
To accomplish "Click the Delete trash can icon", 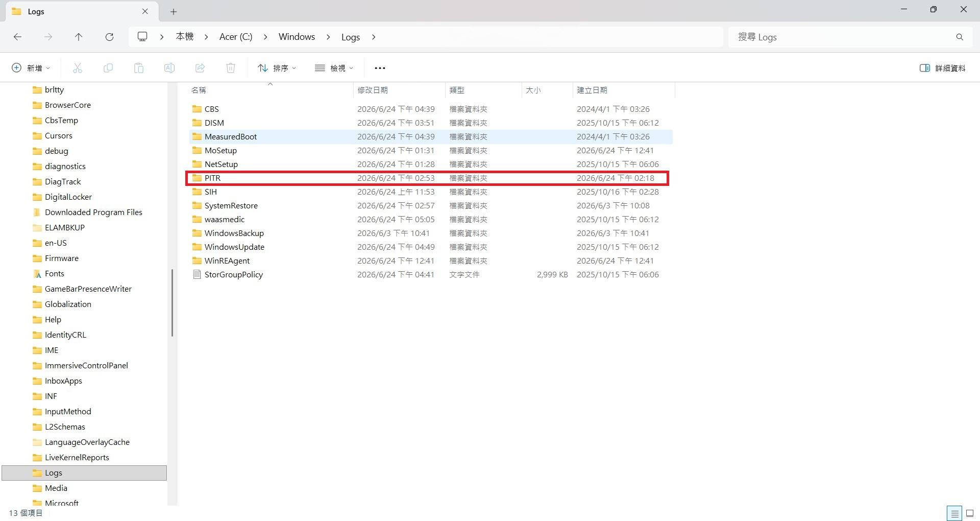I will (x=231, y=68).
